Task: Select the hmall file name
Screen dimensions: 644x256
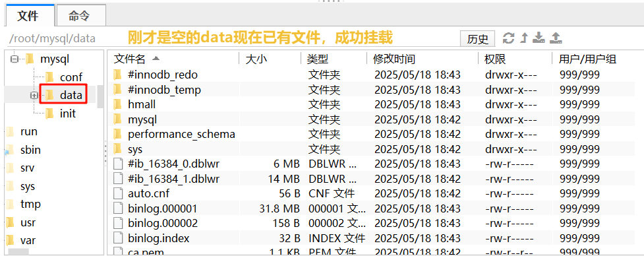Action: tap(142, 104)
